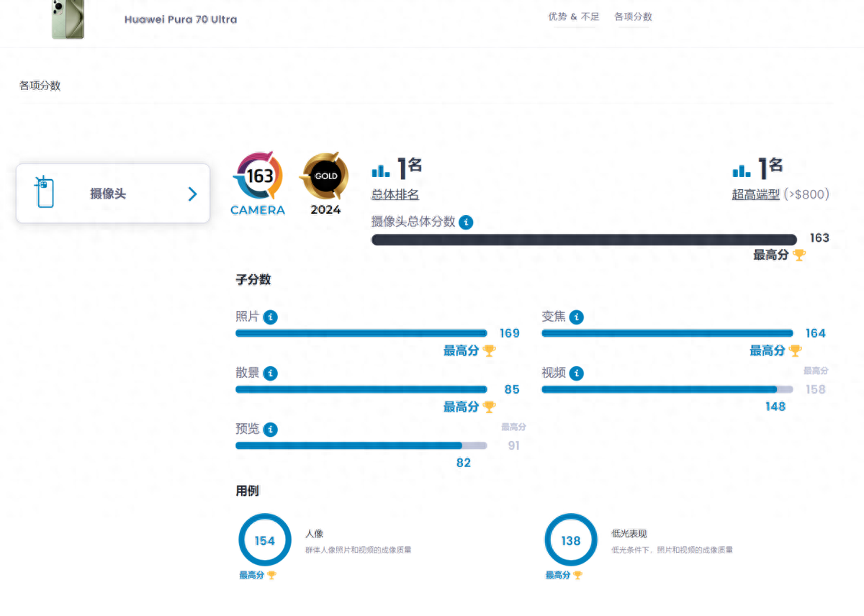Image resolution: width=864 pixels, height=616 pixels.
Task: Click the 照片 score bar
Action: tap(361, 333)
